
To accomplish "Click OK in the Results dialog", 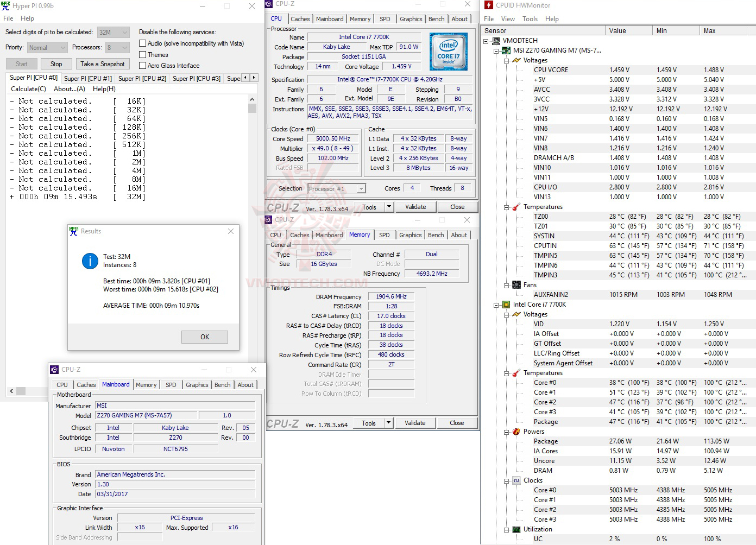I will [204, 337].
